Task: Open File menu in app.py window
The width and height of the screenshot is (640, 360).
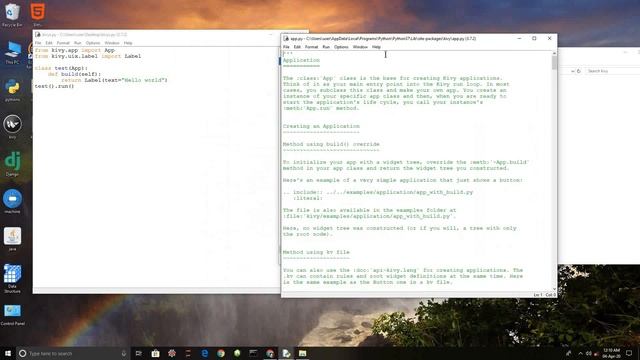Action: pos(286,47)
